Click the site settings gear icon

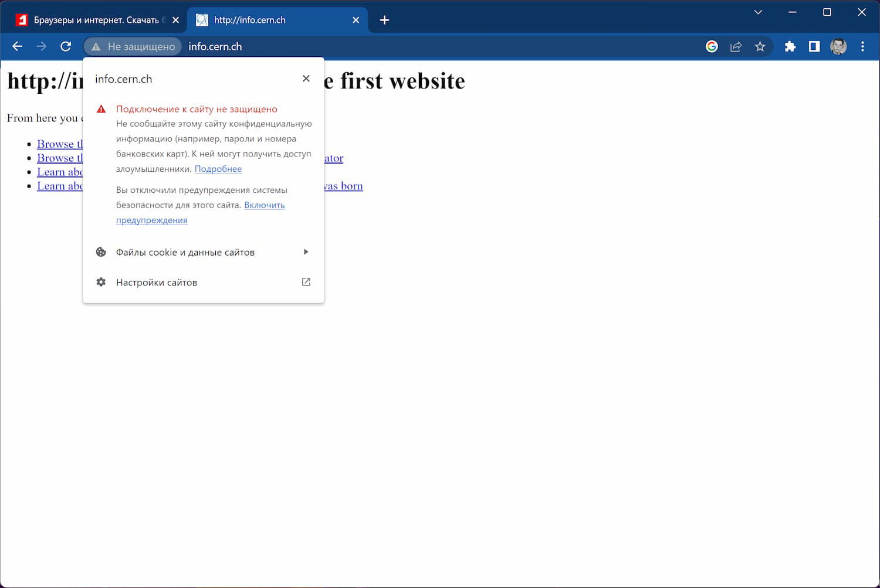101,282
